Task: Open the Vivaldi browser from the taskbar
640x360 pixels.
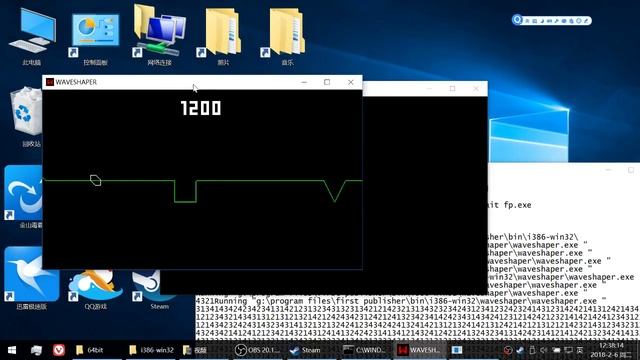Action: click(x=59, y=350)
